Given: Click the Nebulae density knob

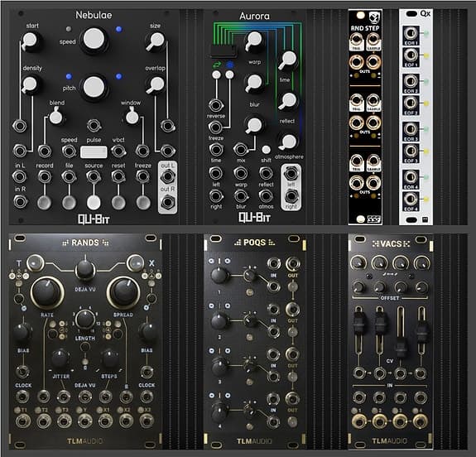Looking at the screenshot, I should click(30, 84).
